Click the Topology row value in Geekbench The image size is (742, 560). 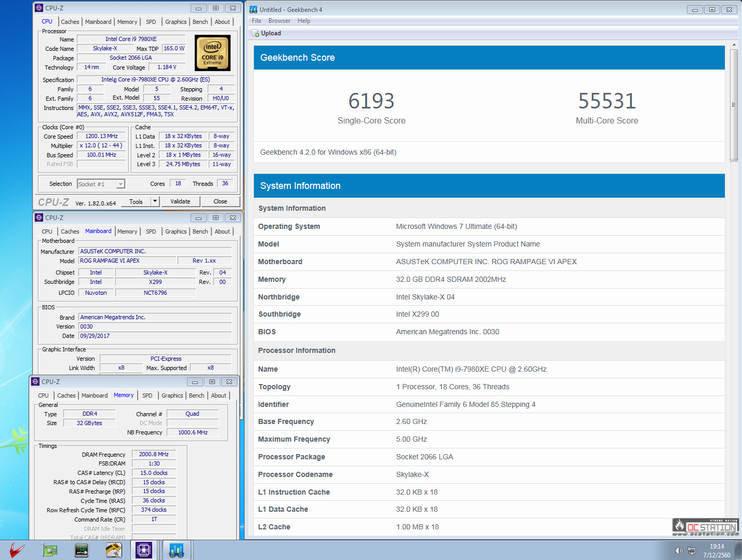[x=452, y=387]
